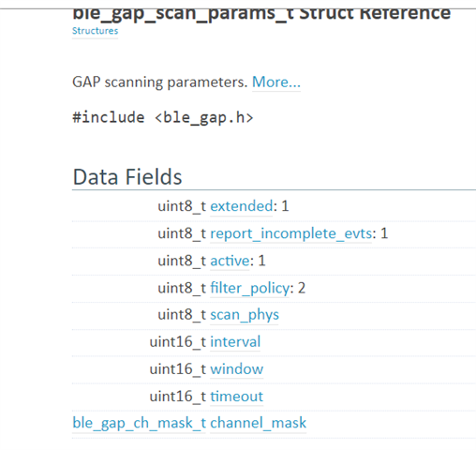Go to channel_mask field details
This screenshot has height=450, width=476.
258,423
